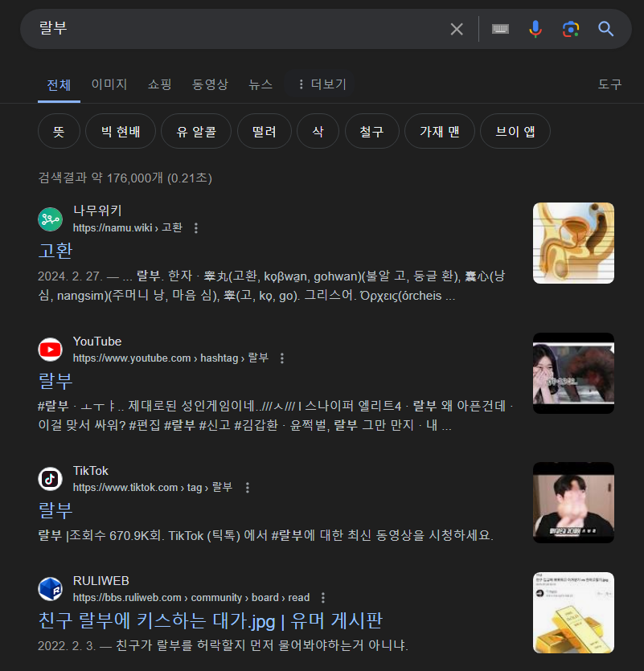Screen dimensions: 644x671
Task: Select the 빅 현배 suggestion chip
Action: click(121, 131)
